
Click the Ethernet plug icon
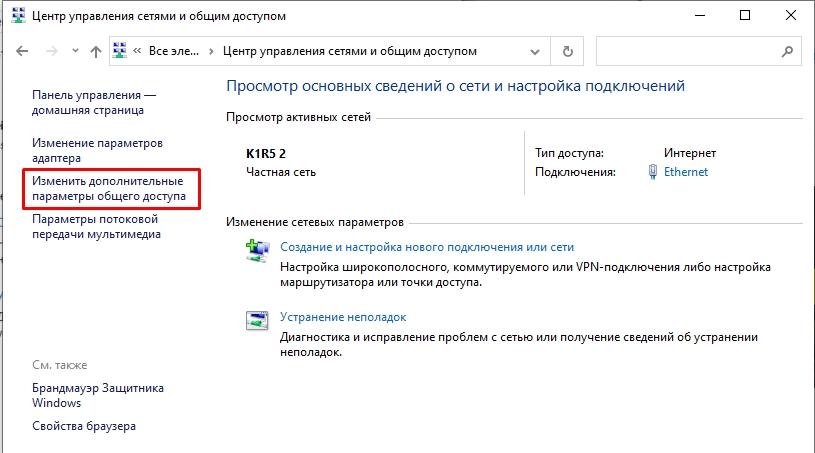(x=653, y=172)
